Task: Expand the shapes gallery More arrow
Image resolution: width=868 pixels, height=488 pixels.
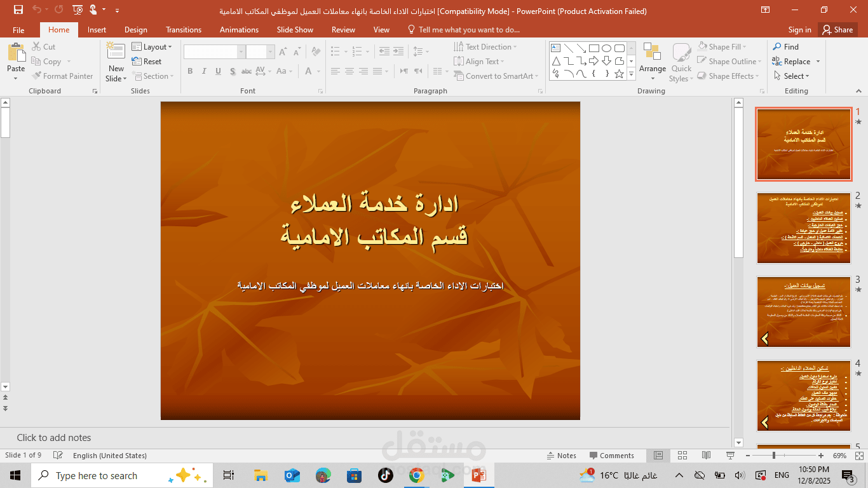Action: (632, 76)
